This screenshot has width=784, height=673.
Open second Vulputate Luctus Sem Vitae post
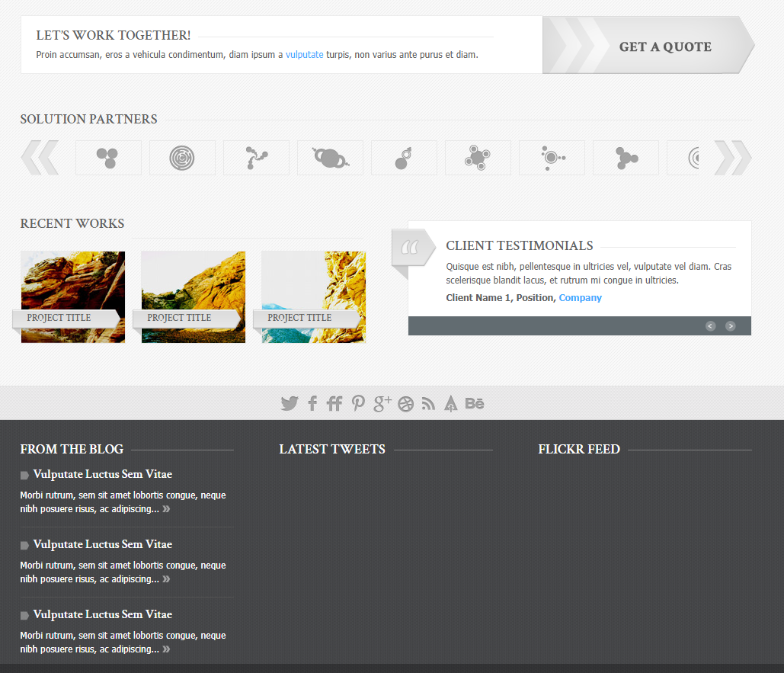pyautogui.click(x=103, y=544)
